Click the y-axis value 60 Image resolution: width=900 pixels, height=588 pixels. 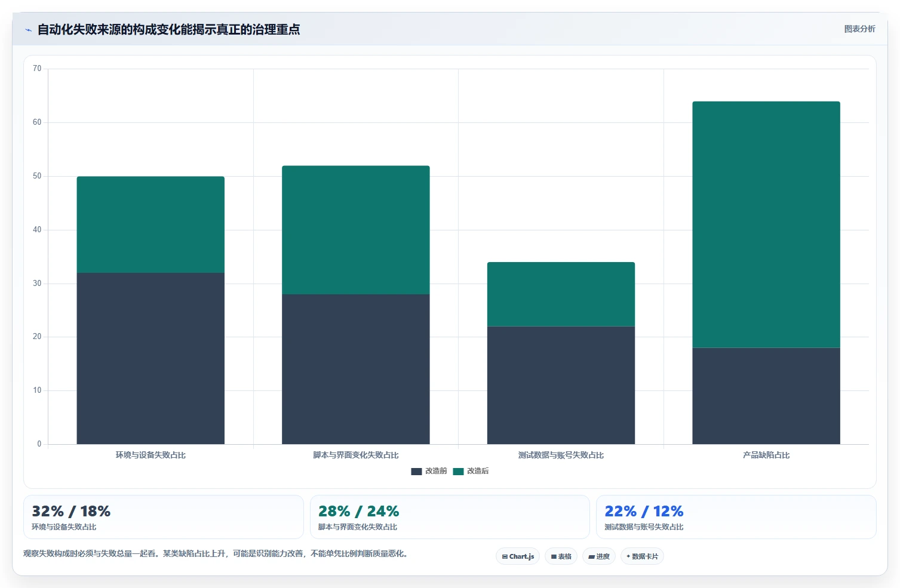click(37, 122)
